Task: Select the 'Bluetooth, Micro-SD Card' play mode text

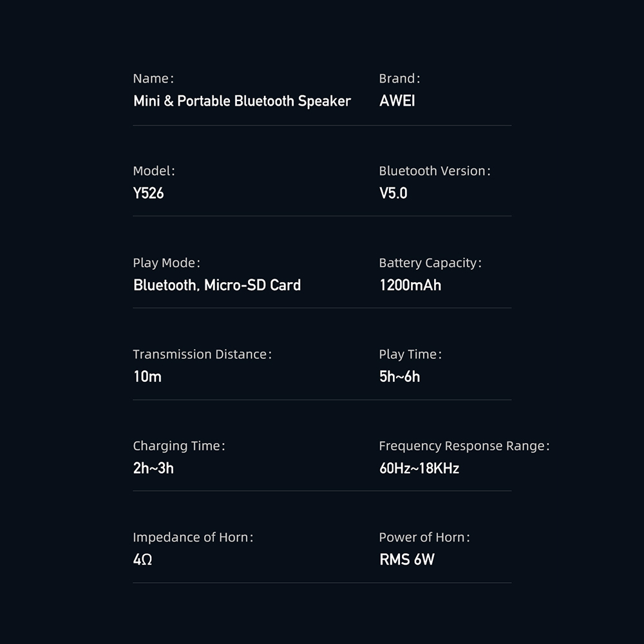Action: [217, 285]
